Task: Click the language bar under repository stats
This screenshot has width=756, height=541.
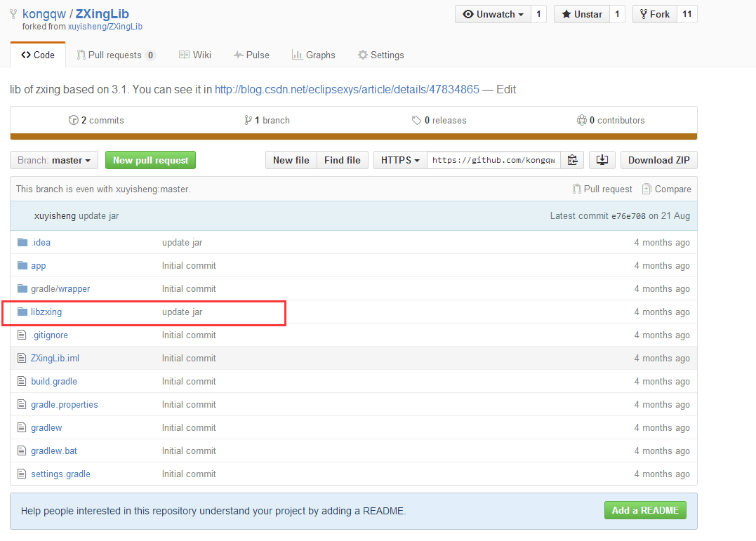Action: (x=353, y=136)
